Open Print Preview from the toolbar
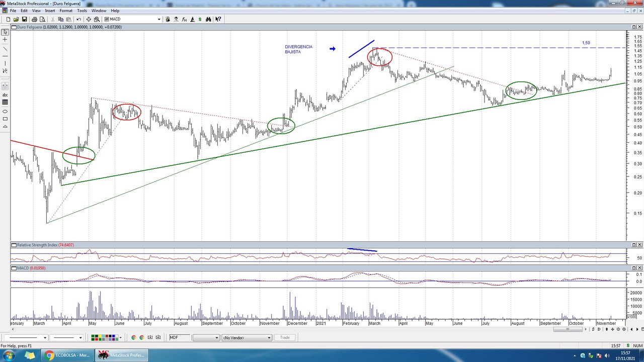Viewport: 644px width, 362px height. pos(42,19)
